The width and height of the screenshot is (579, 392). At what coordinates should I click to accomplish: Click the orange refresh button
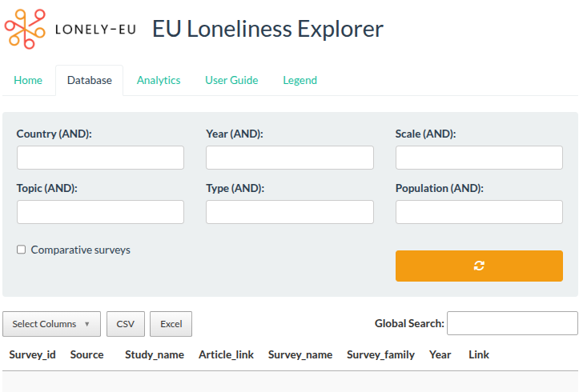(479, 266)
